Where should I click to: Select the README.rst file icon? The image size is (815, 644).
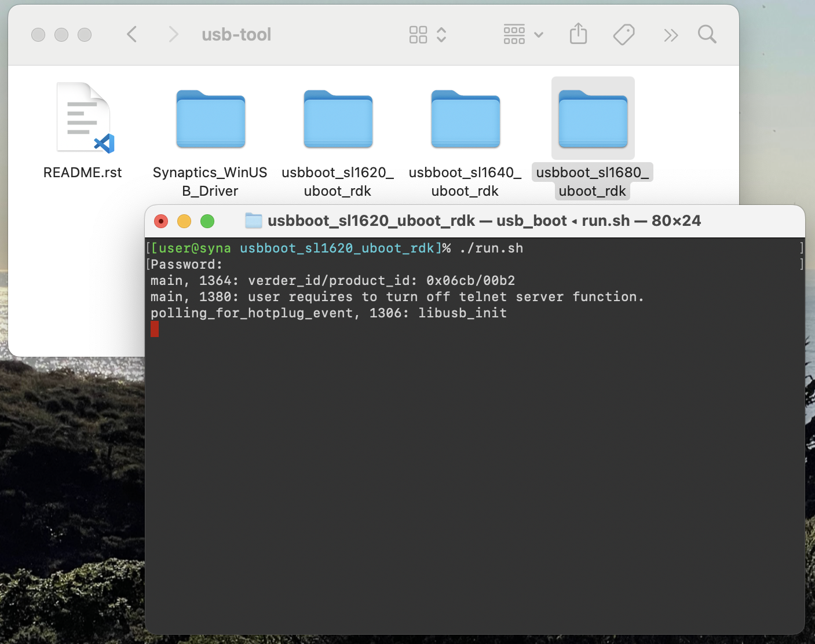pos(84,118)
